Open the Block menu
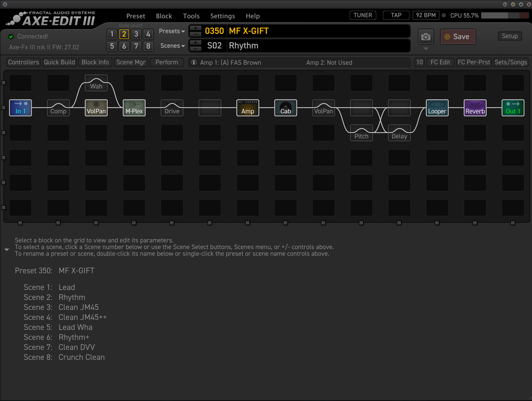The image size is (532, 401). (x=164, y=16)
